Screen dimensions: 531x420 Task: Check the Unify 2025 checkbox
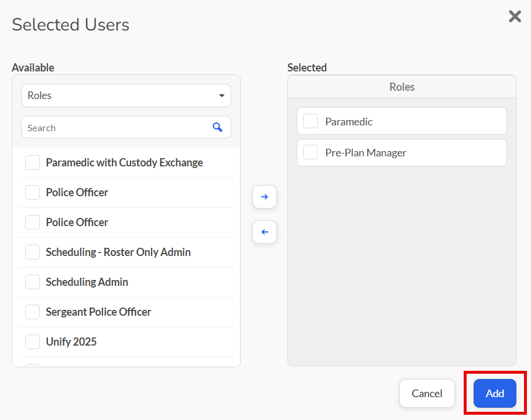(x=33, y=342)
